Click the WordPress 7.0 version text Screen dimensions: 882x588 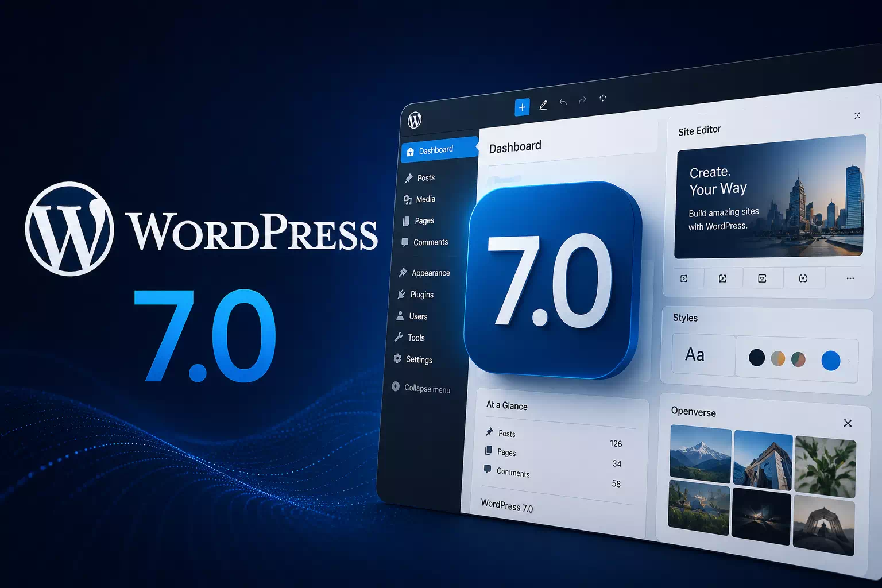[x=507, y=506]
